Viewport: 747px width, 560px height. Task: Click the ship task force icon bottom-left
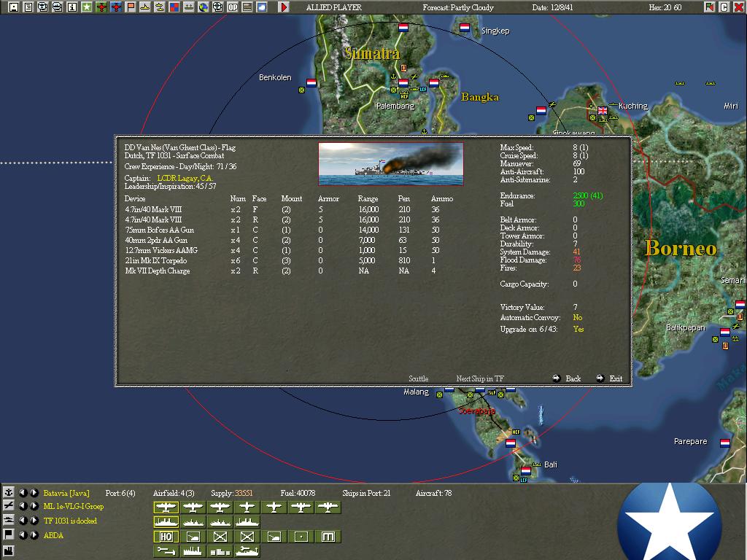coord(8,521)
